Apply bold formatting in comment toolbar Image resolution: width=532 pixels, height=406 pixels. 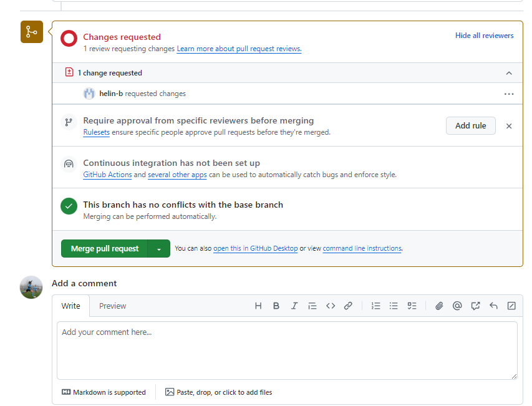point(276,306)
